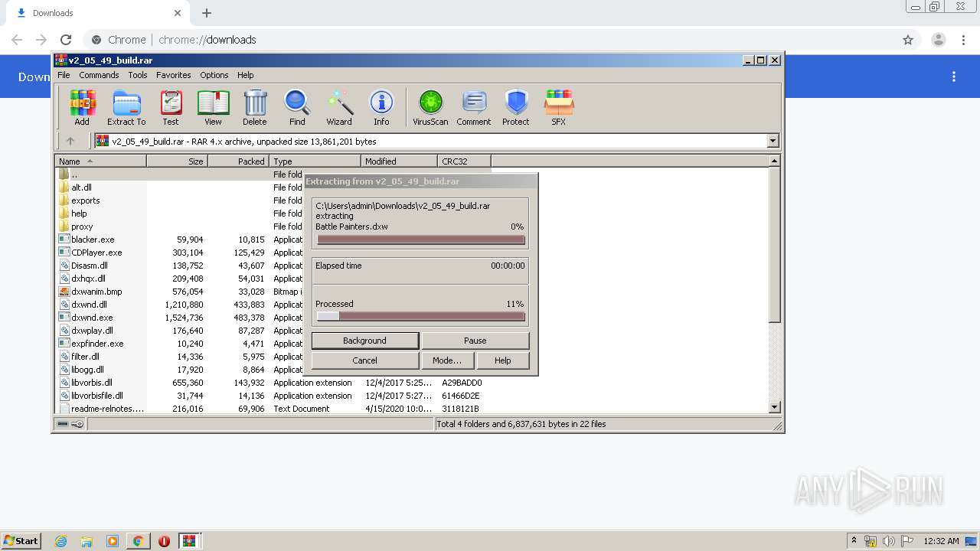Open the Options menu
The image size is (980, 551).
[x=214, y=75]
